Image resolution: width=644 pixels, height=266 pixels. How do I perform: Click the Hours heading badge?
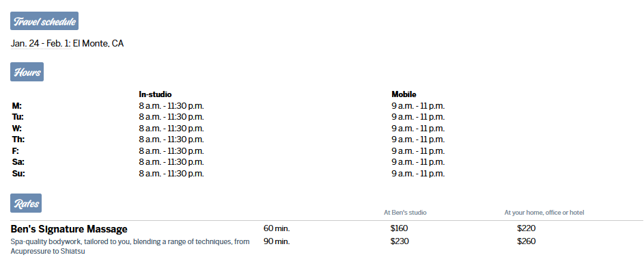coord(27,72)
